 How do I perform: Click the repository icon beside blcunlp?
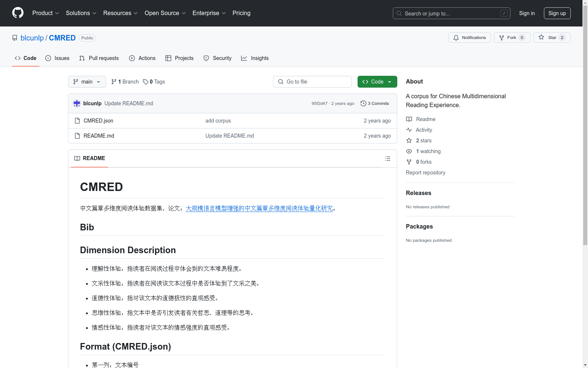[x=15, y=38]
